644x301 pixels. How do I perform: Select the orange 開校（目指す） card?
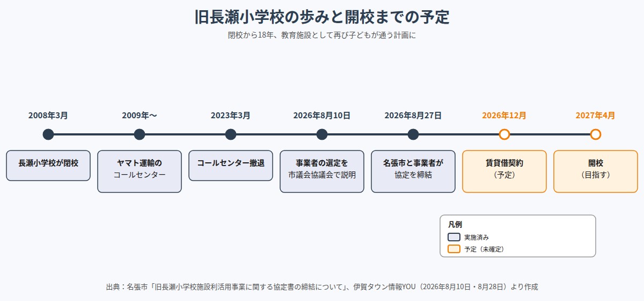[x=596, y=171]
